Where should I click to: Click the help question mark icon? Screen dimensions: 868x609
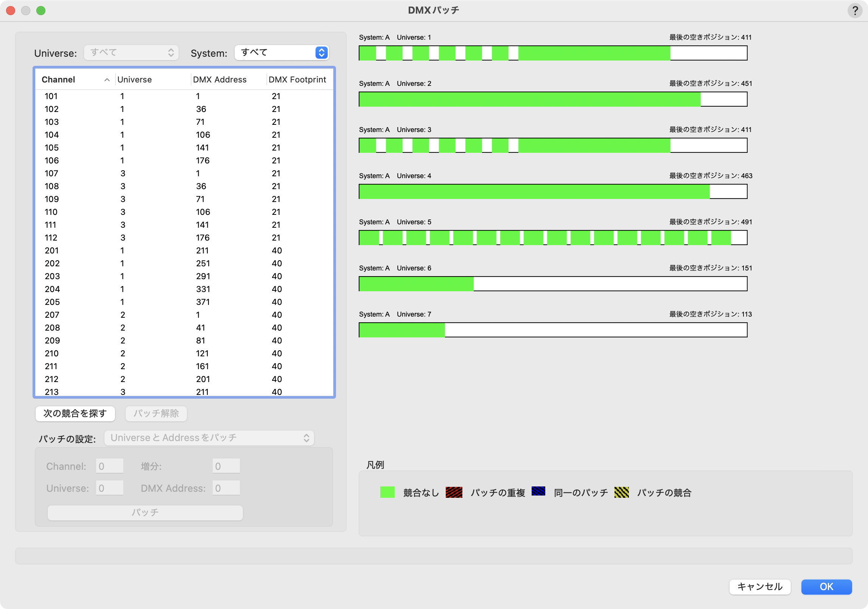[x=855, y=11]
